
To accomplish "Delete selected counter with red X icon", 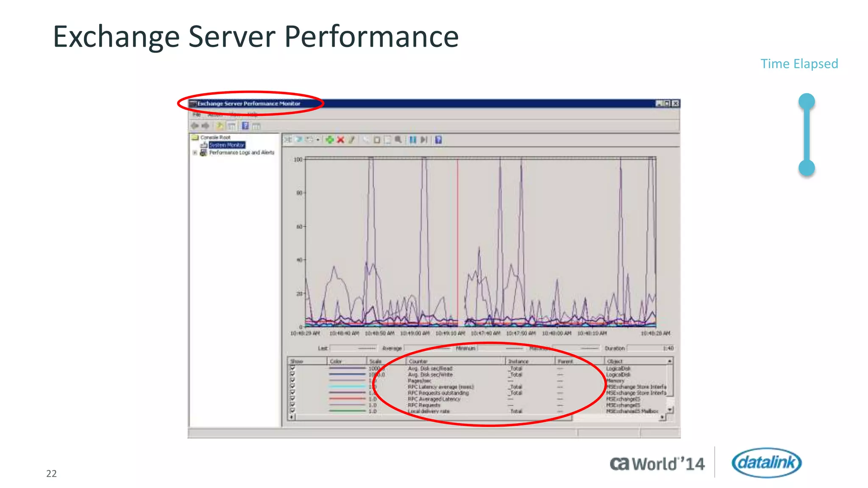I will pos(340,139).
